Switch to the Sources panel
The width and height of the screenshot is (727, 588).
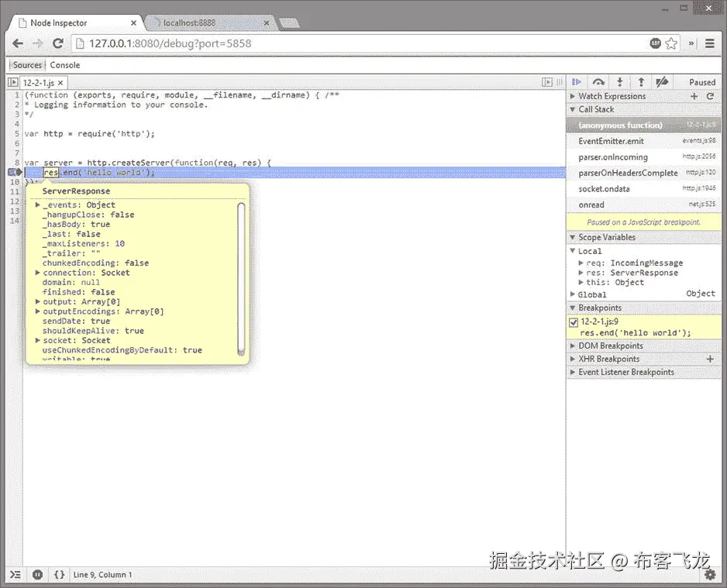tap(27, 65)
